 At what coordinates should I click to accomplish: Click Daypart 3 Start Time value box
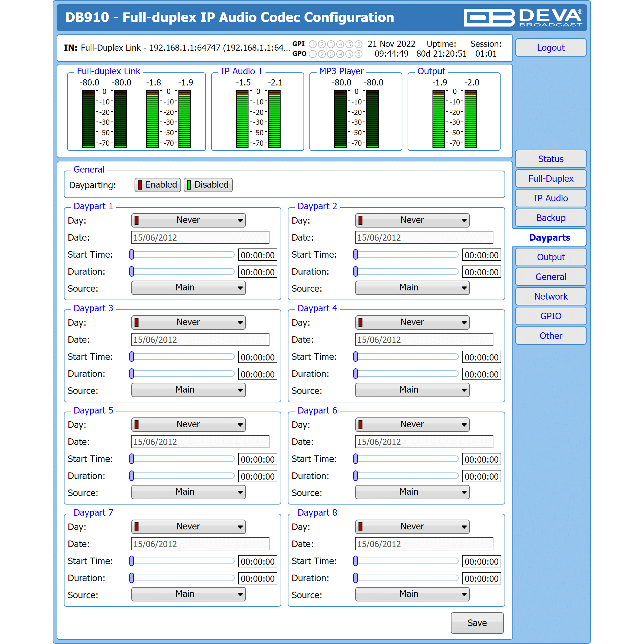[257, 357]
